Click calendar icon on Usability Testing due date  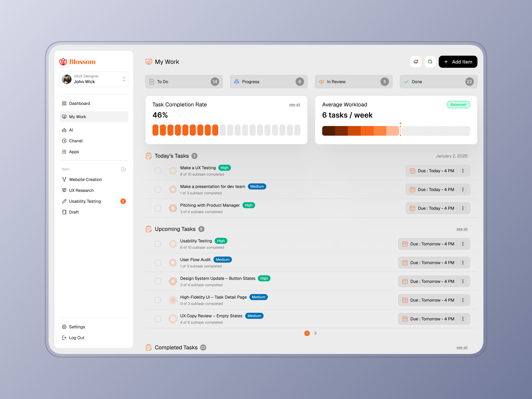405,244
